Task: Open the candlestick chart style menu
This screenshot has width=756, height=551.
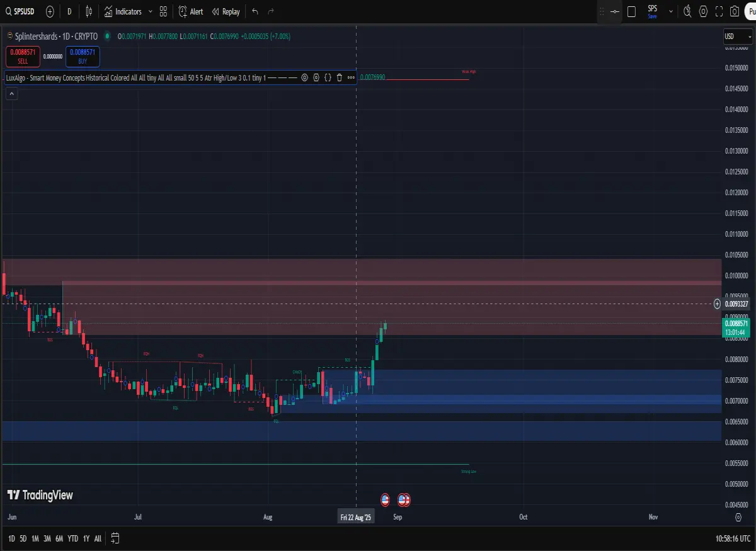Action: pos(89,11)
